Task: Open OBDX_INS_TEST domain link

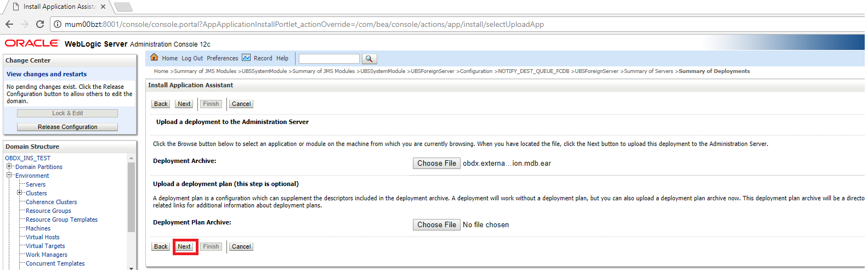Action: pos(27,158)
